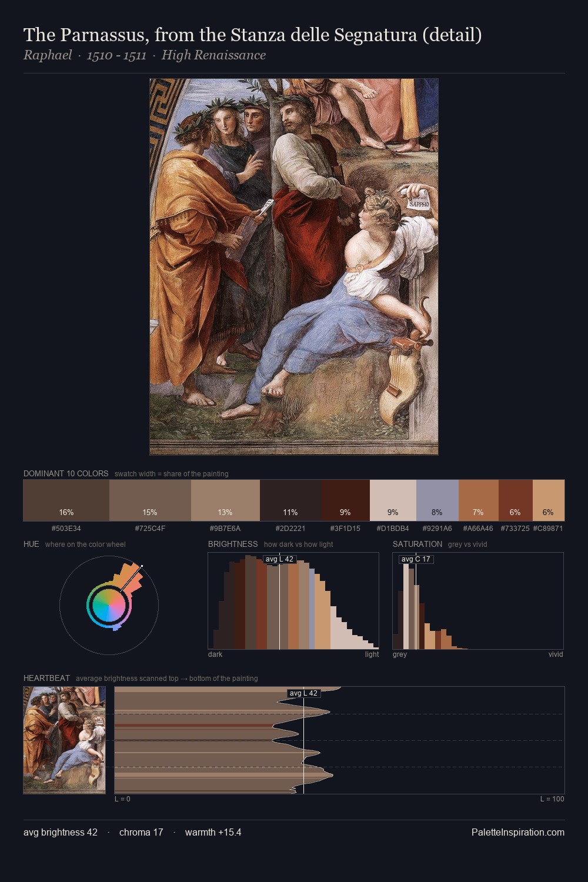Click the 'light' brightness axis label

(372, 654)
